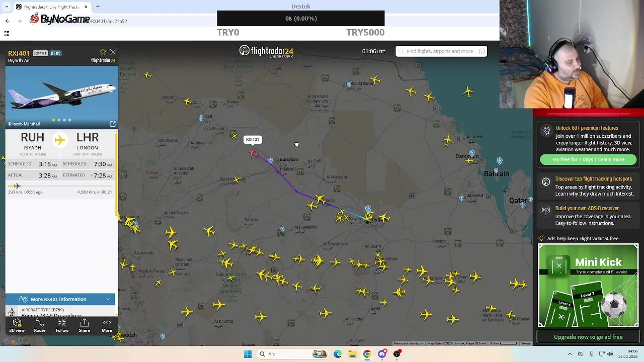644x362 pixels.
Task: Click the taskbar Ara search box
Action: pyautogui.click(x=293, y=354)
